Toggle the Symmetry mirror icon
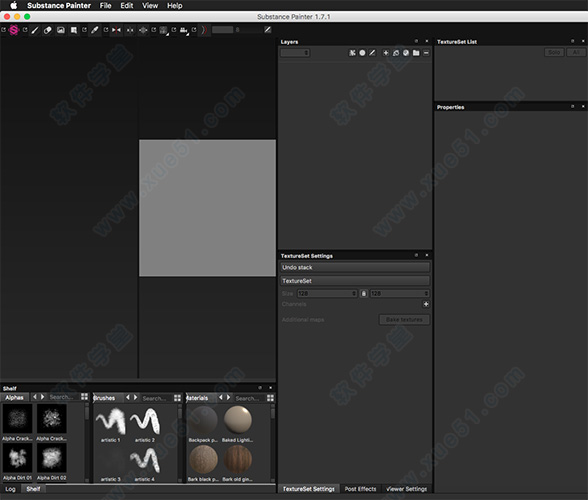588x500 pixels. [x=116, y=30]
